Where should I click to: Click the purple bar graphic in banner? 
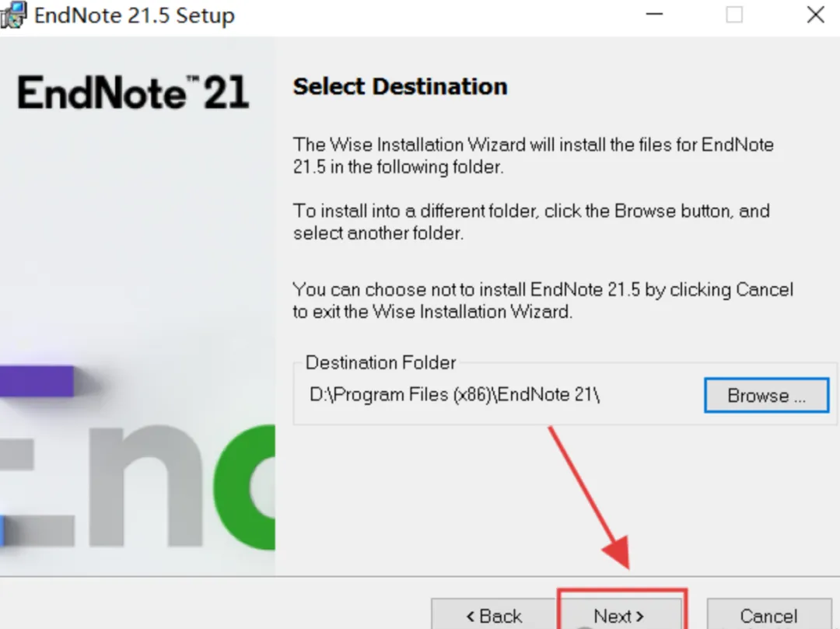[x=37, y=381]
